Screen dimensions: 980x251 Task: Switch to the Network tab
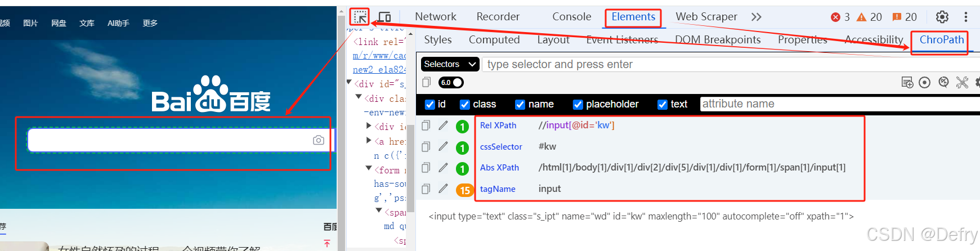coord(436,17)
